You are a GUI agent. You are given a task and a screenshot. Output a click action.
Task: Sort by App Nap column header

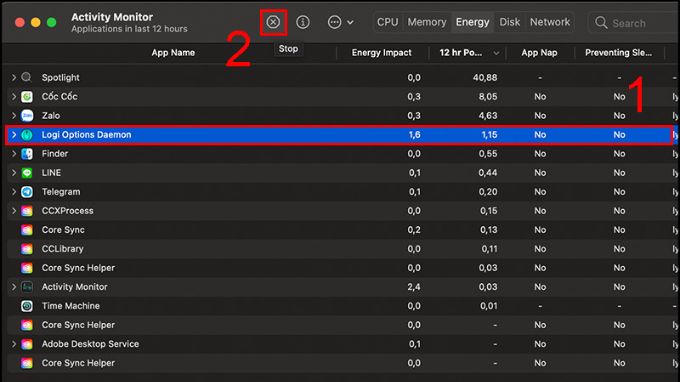(x=539, y=53)
